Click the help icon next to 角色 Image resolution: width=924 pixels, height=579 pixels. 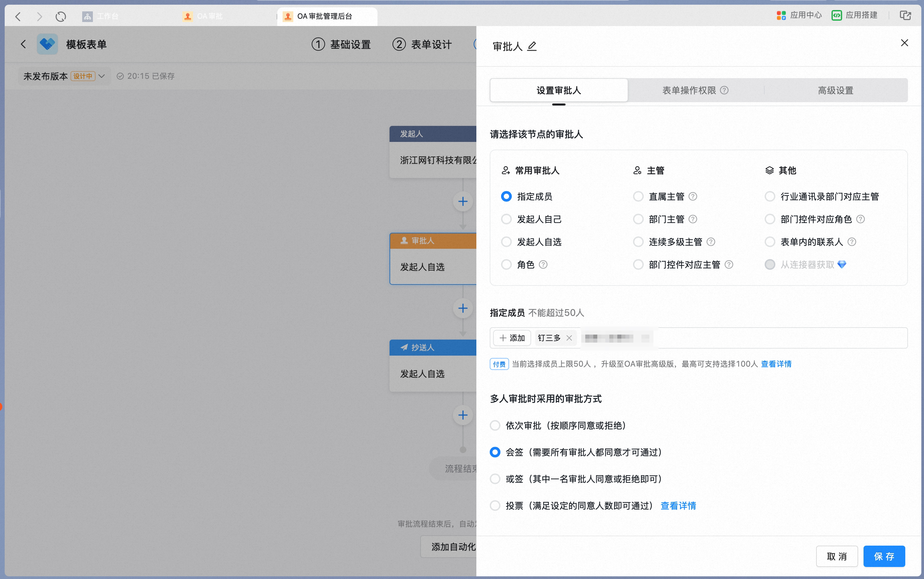(x=543, y=264)
